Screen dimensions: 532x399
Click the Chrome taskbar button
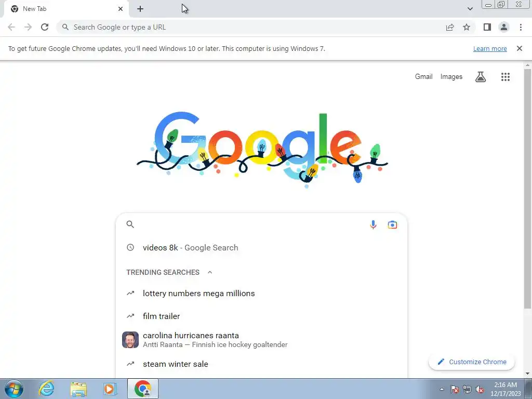(x=143, y=389)
